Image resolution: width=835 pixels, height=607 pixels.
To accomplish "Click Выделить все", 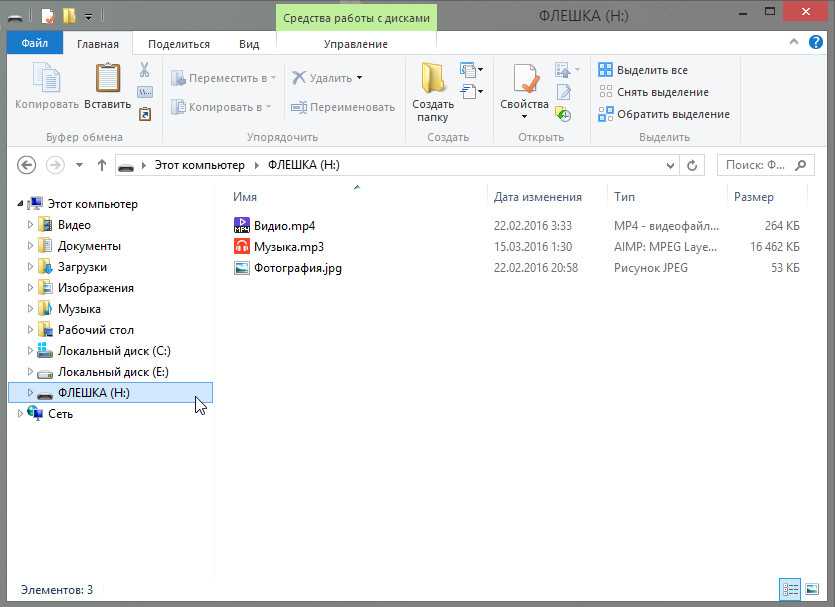I will [x=643, y=70].
